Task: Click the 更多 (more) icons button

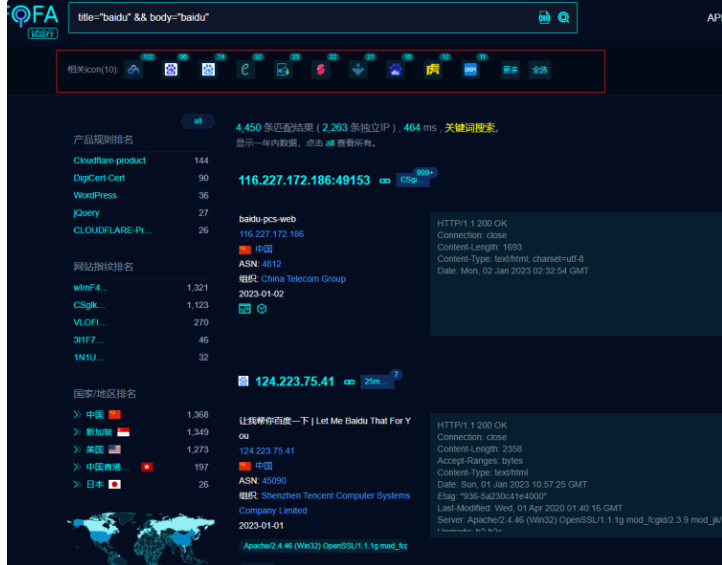Action: coord(510,70)
